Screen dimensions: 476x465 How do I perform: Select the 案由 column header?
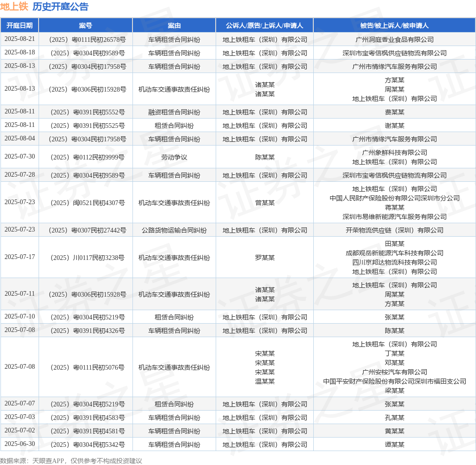pyautogui.click(x=174, y=26)
